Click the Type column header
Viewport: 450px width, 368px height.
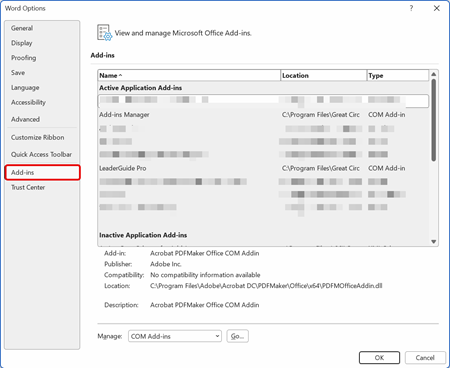(x=398, y=76)
